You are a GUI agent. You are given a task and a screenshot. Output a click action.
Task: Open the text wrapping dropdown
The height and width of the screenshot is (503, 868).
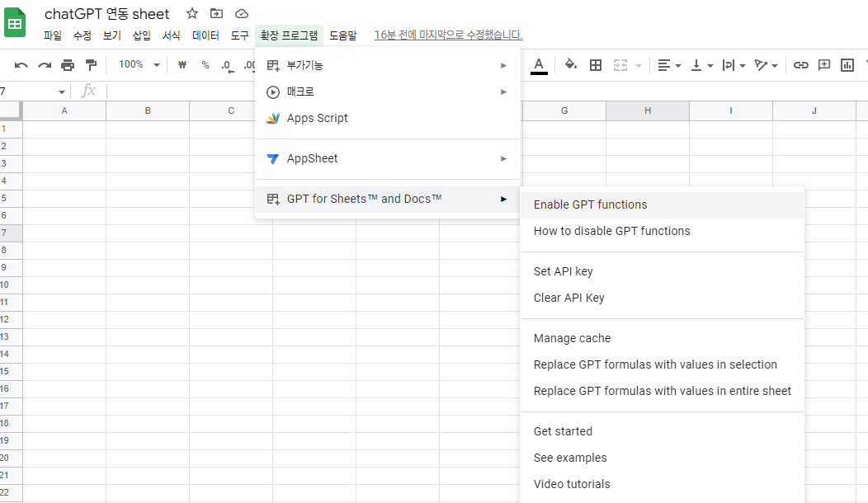point(734,65)
